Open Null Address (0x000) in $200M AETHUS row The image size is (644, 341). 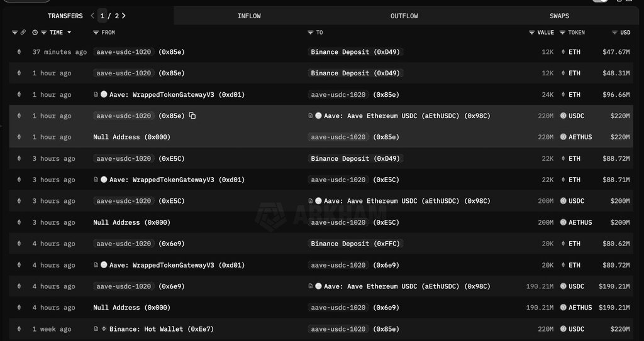tap(132, 222)
